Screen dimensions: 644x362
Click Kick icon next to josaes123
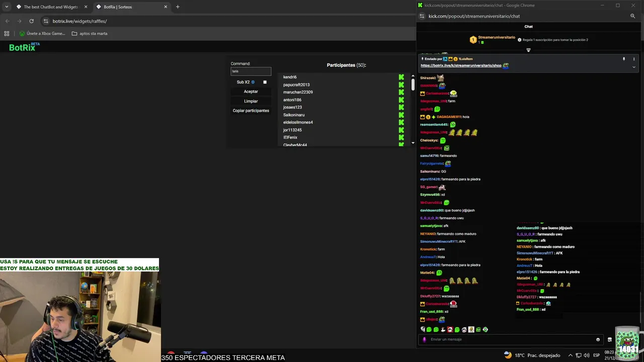coord(401,108)
